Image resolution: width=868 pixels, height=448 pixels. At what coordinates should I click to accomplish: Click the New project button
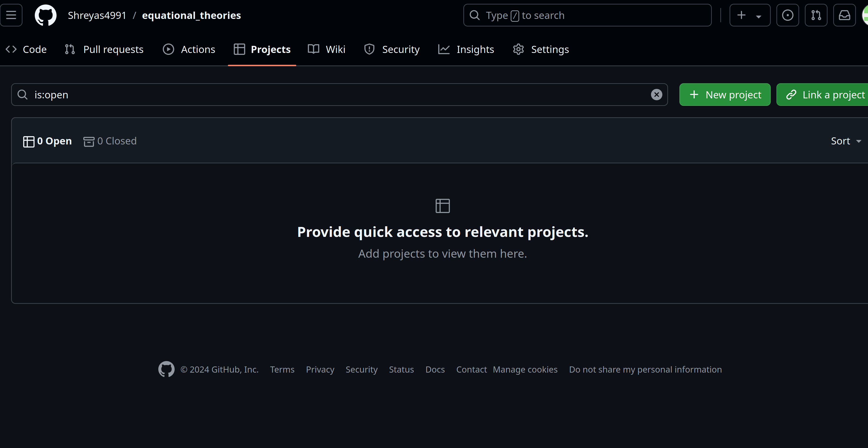[x=725, y=95]
